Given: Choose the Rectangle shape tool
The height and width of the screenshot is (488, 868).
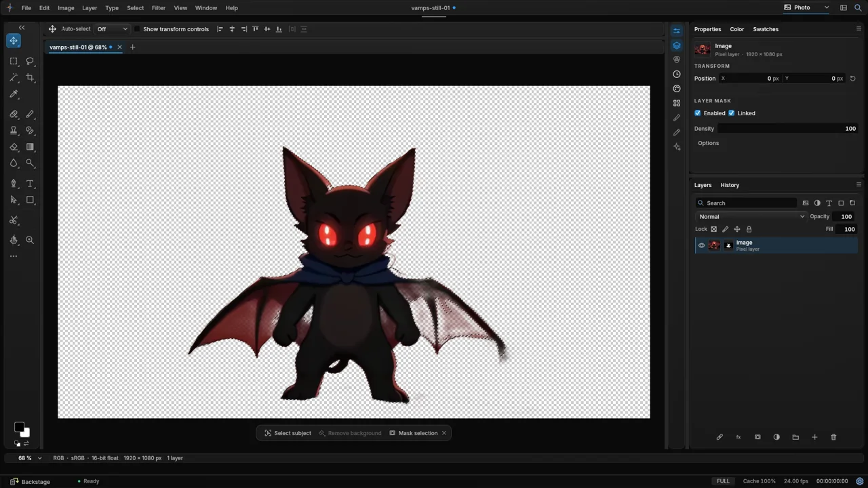Looking at the screenshot, I should tap(30, 200).
